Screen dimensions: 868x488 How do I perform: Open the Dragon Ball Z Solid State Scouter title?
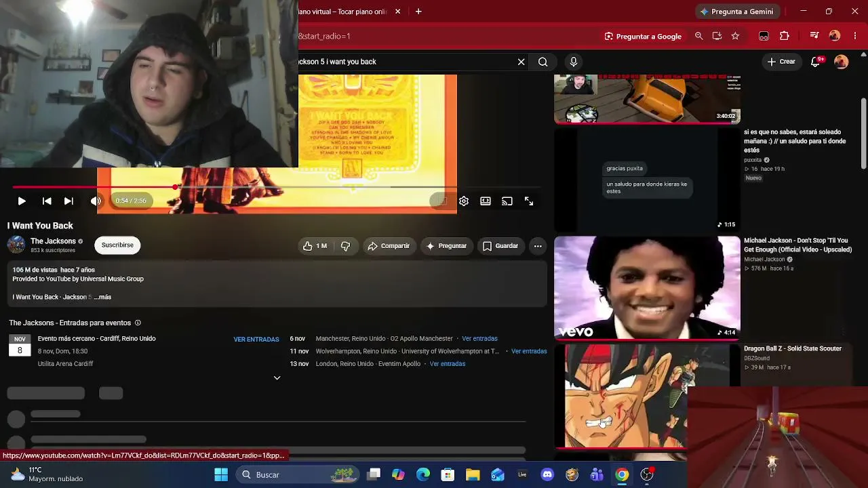click(x=793, y=348)
